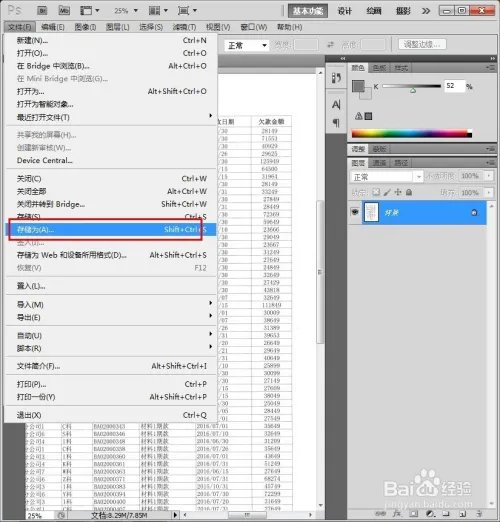
Task: Open the arrange documents icon menu
Action: pos(158,11)
